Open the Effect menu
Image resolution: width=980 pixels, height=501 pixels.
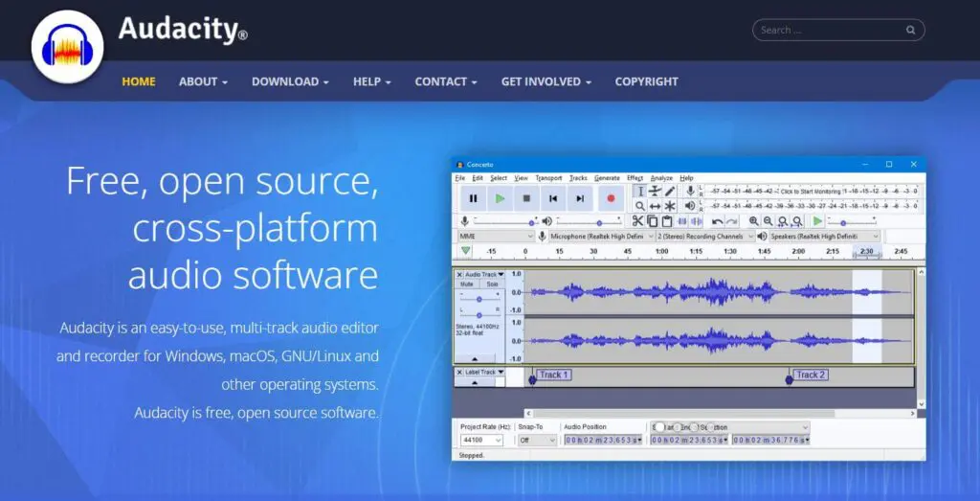[x=635, y=178]
